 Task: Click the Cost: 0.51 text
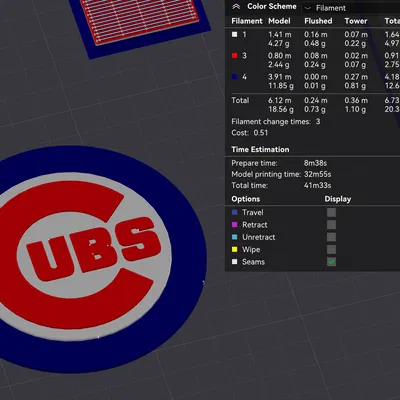pyautogui.click(x=250, y=133)
